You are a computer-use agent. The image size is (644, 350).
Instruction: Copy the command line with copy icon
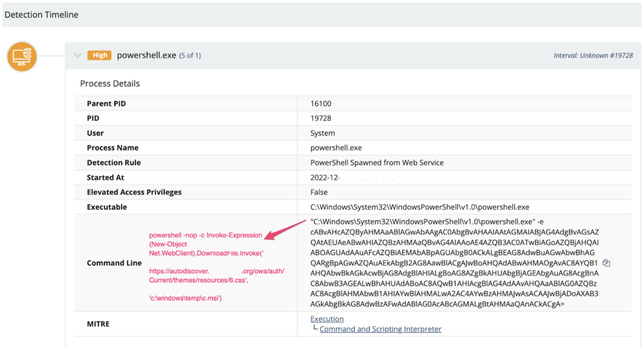[x=606, y=263]
